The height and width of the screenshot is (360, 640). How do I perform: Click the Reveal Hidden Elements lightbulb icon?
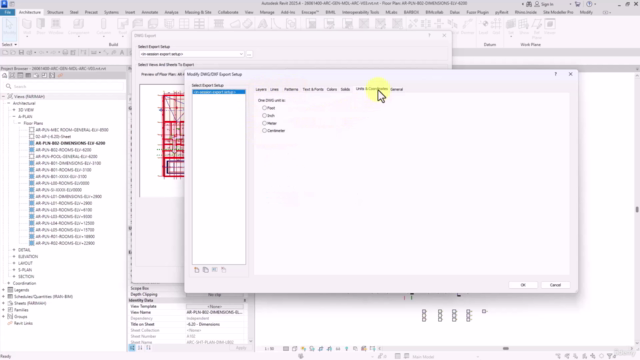[x=347, y=349]
